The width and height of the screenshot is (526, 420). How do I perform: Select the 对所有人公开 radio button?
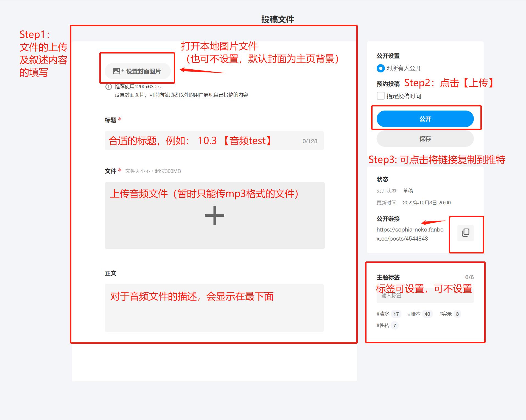coord(380,68)
